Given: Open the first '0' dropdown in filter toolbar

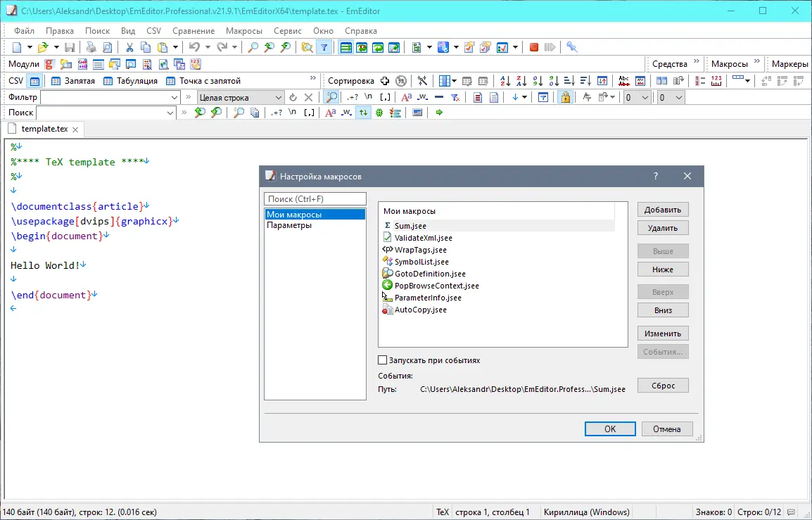Looking at the screenshot, I should click(x=645, y=97).
